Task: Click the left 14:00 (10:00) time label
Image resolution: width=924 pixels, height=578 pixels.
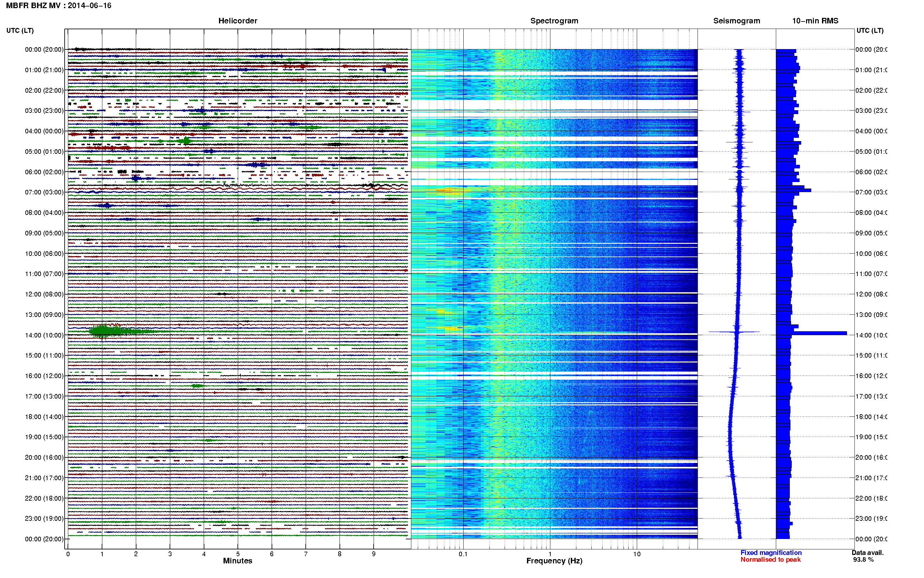Action: tap(44, 335)
